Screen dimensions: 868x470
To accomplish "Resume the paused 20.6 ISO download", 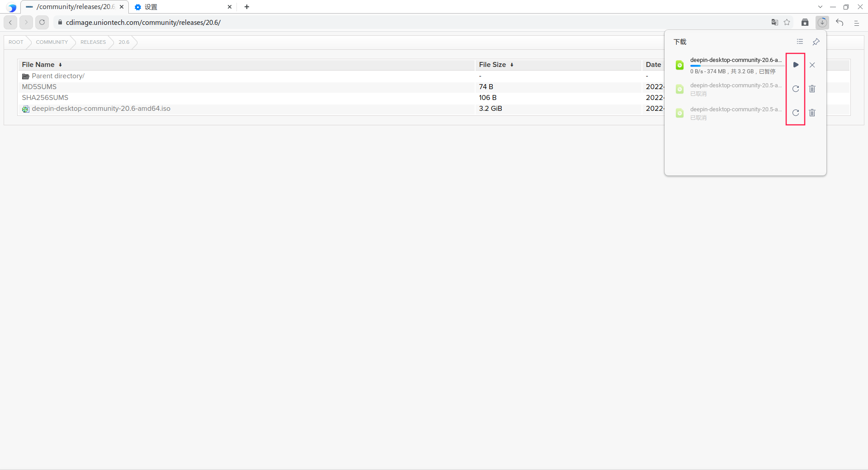I will tap(796, 65).
